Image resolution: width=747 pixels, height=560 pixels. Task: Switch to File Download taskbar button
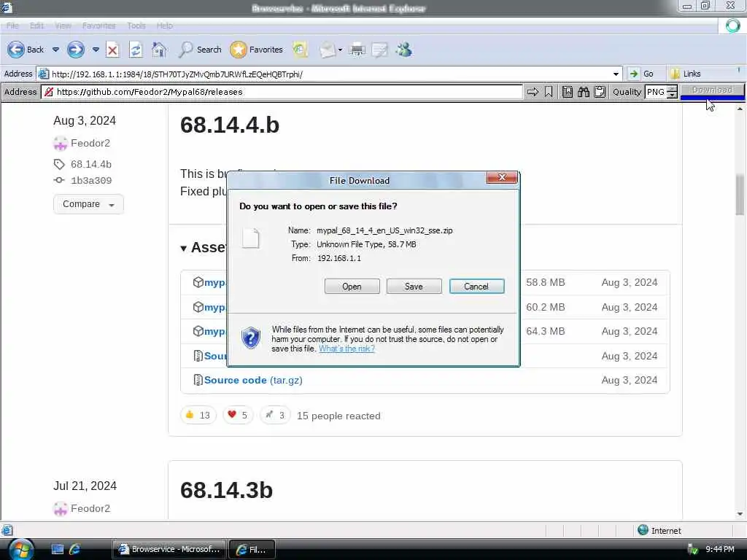[x=252, y=550]
